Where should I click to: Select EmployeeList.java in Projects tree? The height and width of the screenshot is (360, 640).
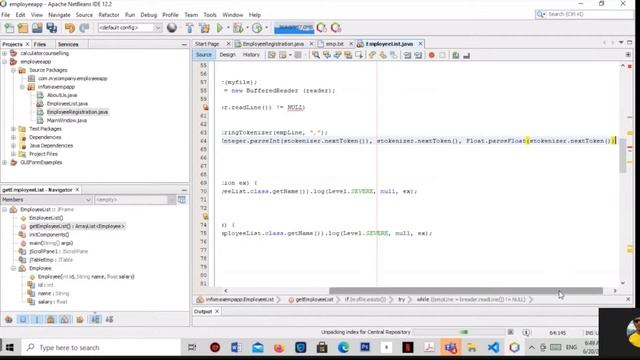point(67,104)
